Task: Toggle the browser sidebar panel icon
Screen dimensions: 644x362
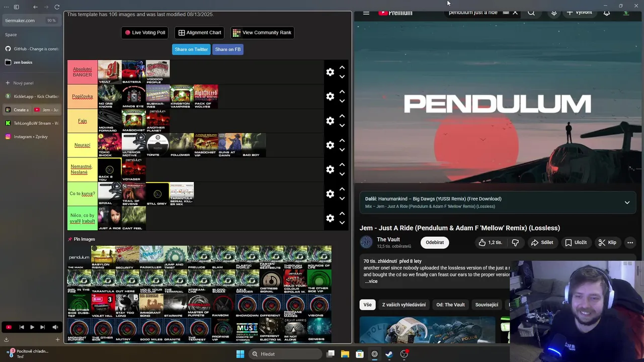Action: [16, 7]
